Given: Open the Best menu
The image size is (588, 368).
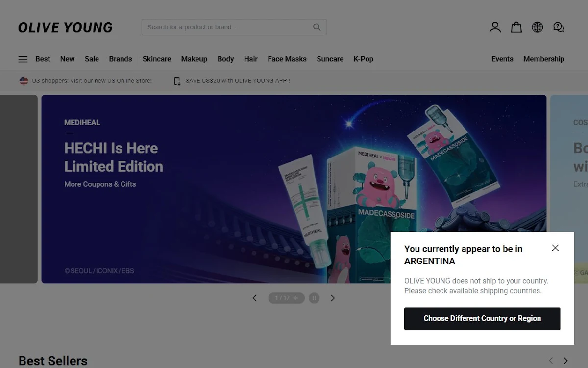Looking at the screenshot, I should point(43,59).
